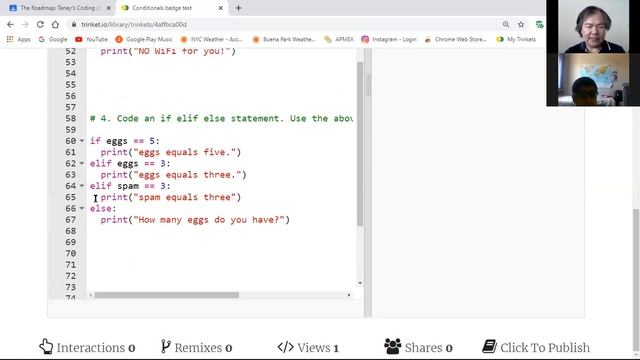Click the site padlock icon in address bar

(x=74, y=24)
